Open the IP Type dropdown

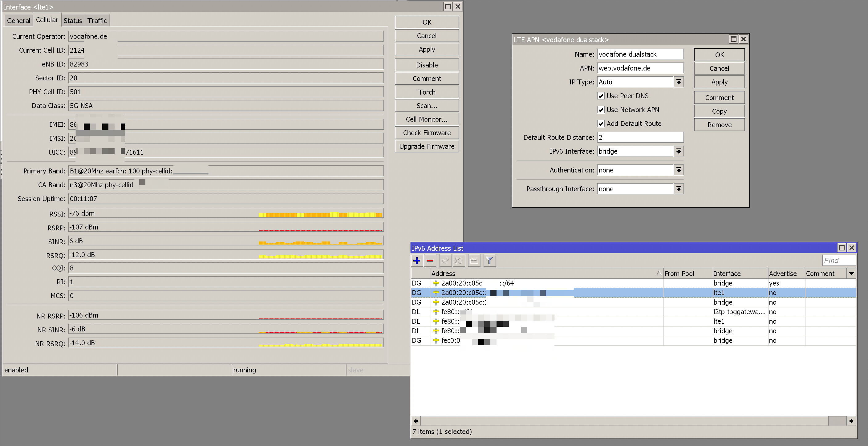point(679,82)
